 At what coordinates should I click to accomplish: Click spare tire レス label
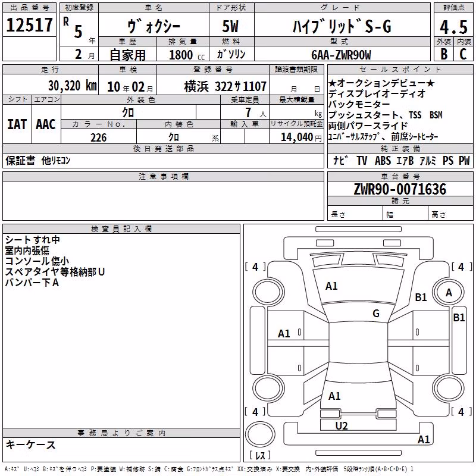pos(260,455)
